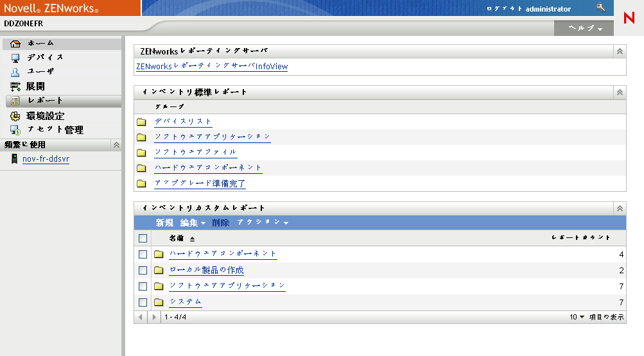Click the 削除 delete button

click(x=221, y=223)
